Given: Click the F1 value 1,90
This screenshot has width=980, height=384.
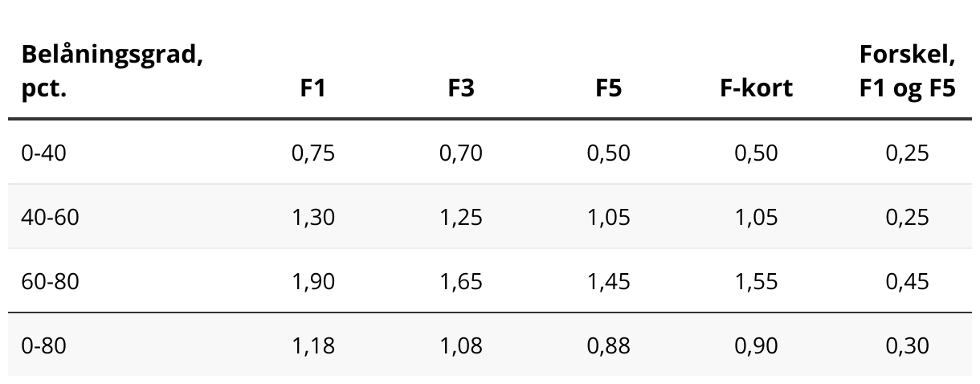Looking at the screenshot, I should [313, 281].
